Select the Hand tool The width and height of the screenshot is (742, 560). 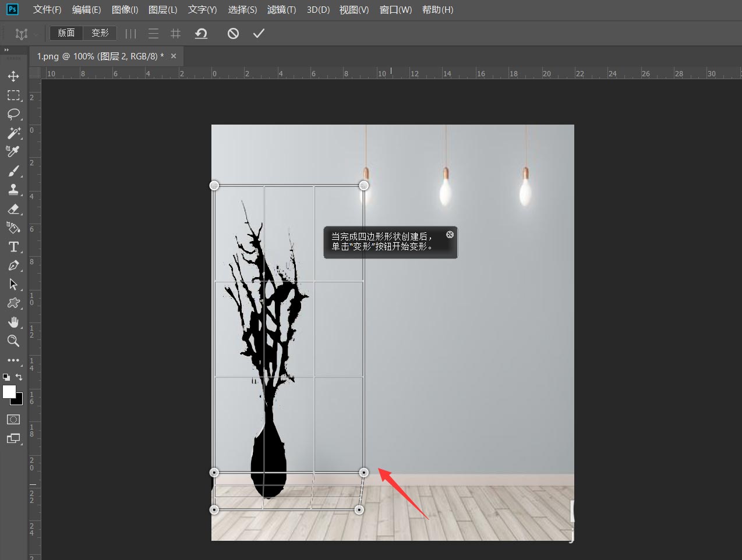point(13,322)
